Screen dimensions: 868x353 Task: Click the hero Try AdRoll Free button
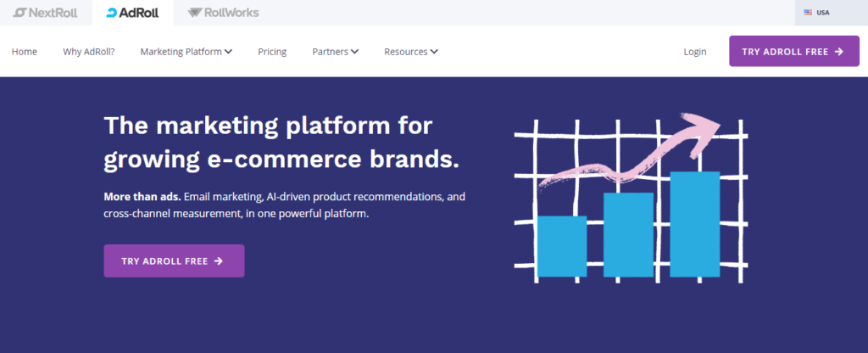click(x=174, y=261)
